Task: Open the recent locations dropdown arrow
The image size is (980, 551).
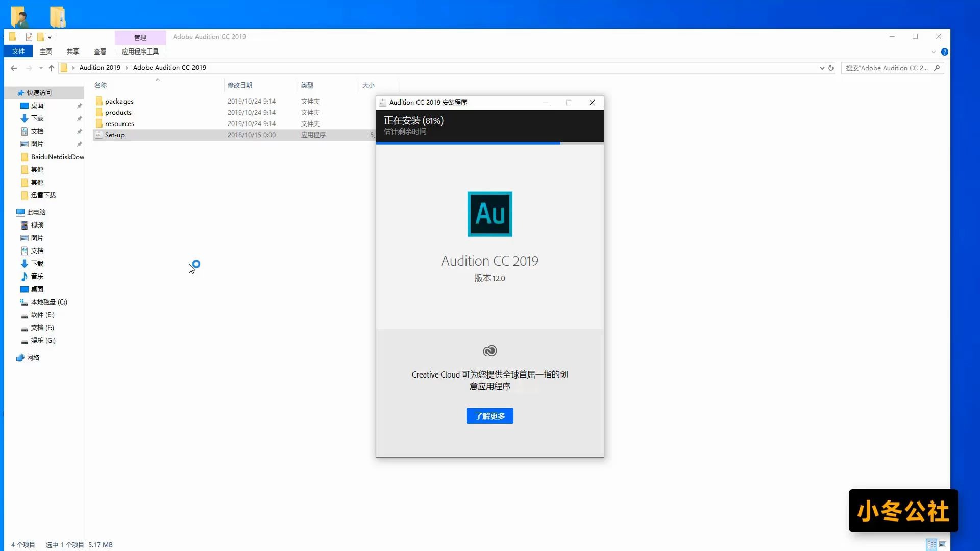Action: pos(41,68)
